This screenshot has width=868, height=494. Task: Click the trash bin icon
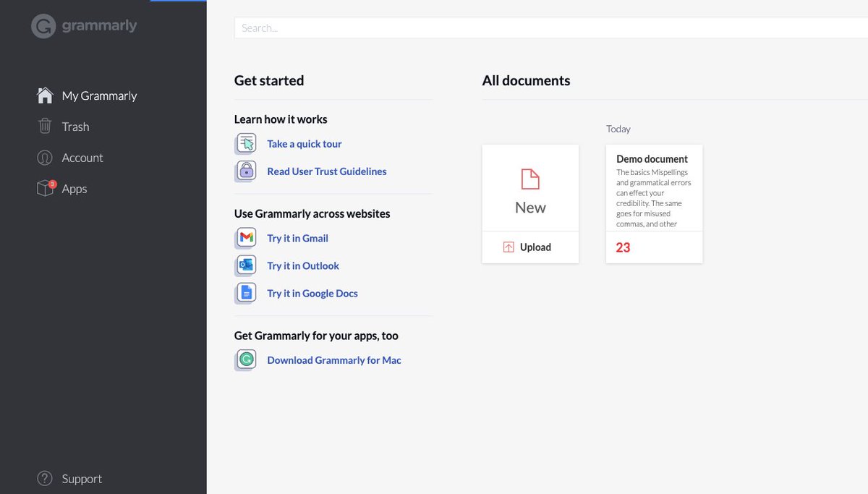point(45,127)
